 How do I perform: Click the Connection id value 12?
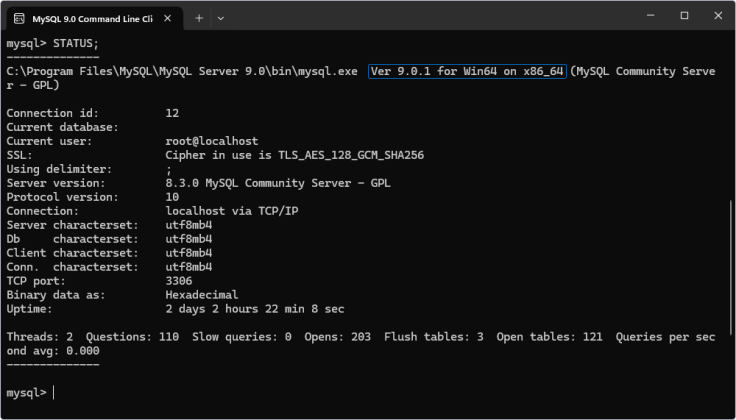point(172,113)
